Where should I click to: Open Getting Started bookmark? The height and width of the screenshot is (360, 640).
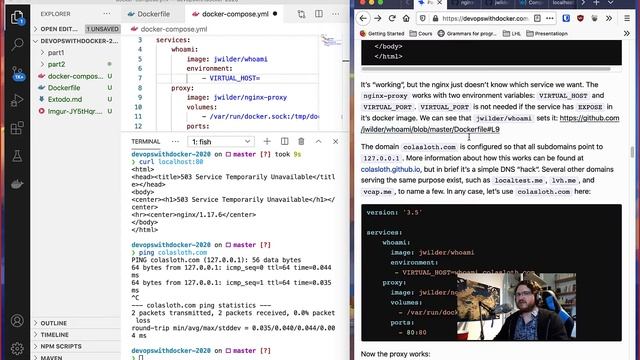[x=382, y=33]
